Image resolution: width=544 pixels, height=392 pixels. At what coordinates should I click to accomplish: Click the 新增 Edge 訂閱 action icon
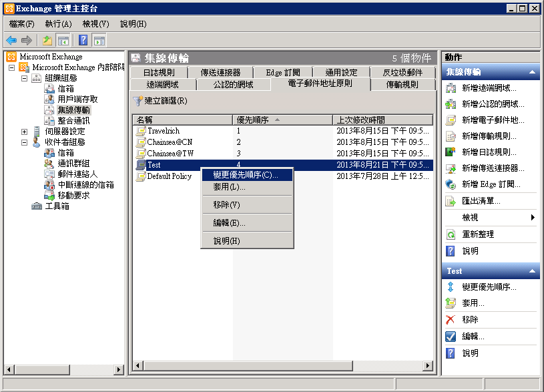coord(451,184)
